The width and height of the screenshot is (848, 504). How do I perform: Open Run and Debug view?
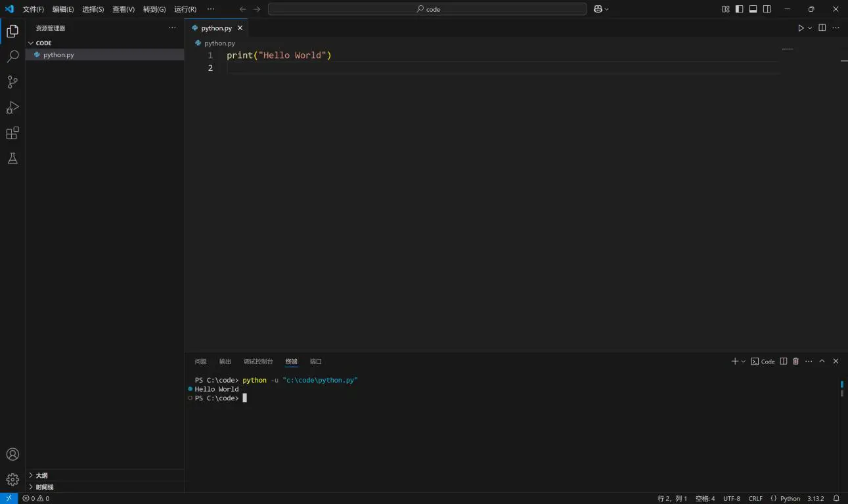(x=12, y=108)
